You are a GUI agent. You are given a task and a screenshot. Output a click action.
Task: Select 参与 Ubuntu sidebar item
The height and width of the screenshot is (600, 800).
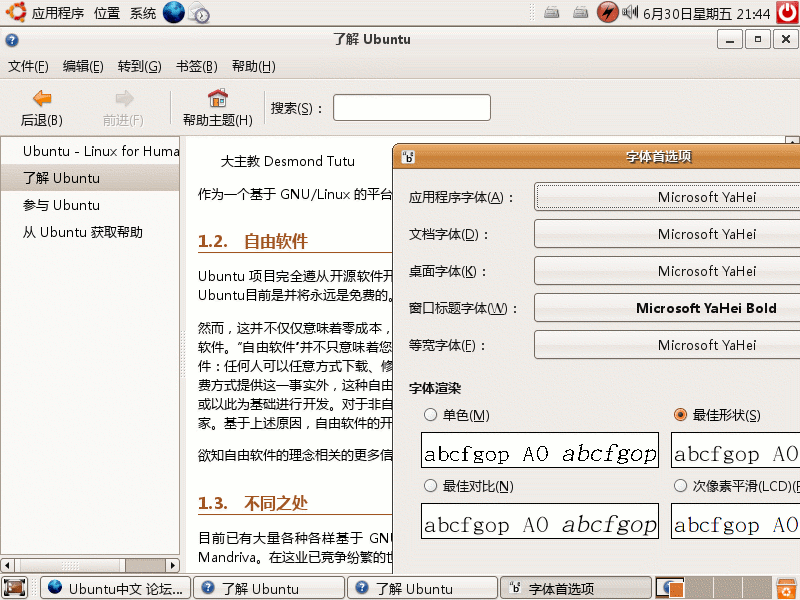tap(90, 205)
